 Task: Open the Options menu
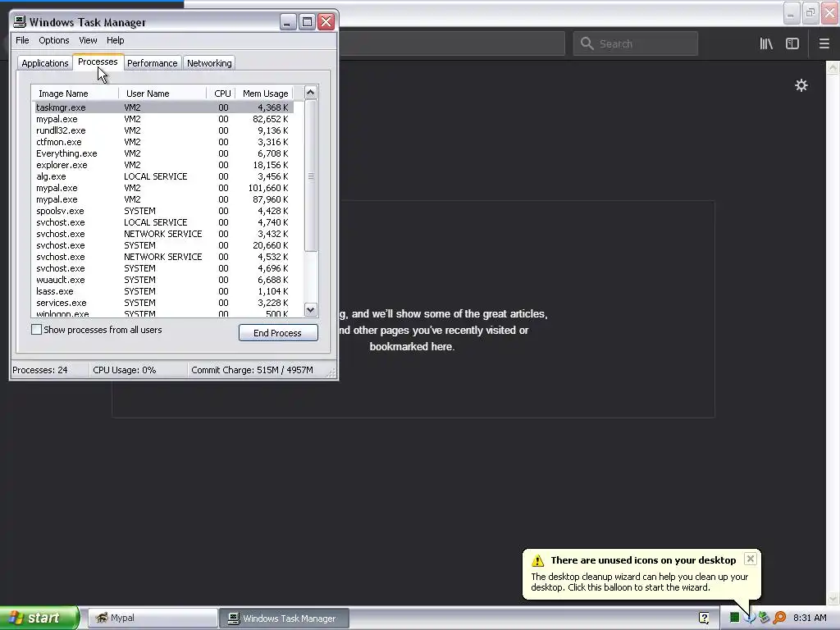[53, 40]
